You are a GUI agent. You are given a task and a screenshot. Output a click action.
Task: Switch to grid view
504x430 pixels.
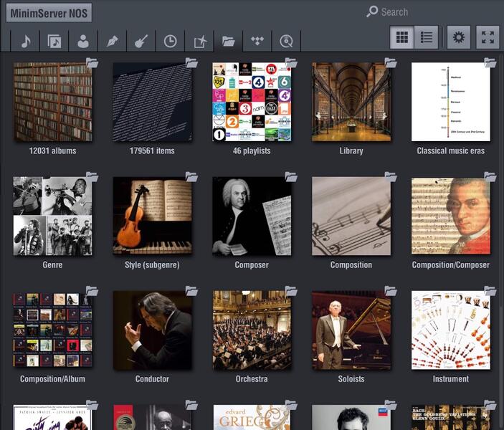point(402,37)
